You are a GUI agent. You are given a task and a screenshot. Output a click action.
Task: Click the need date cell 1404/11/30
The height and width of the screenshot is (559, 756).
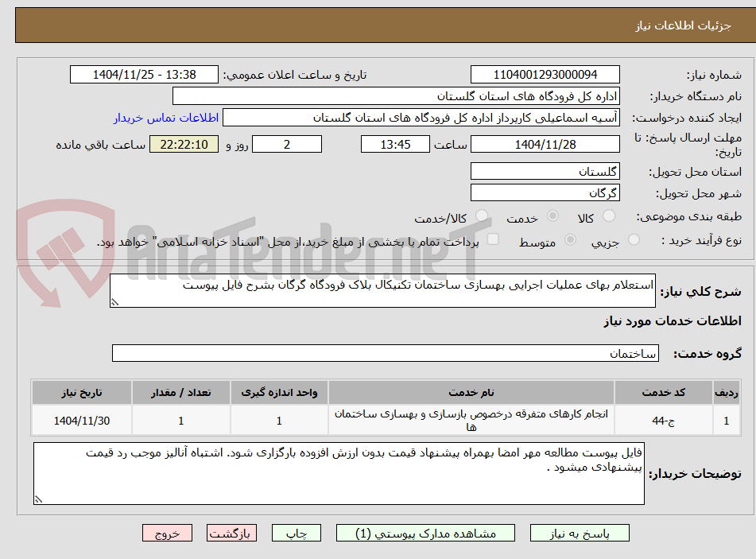(81, 421)
